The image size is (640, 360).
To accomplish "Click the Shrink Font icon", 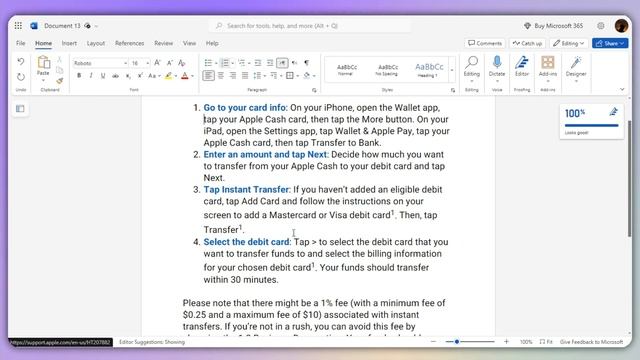I will pos(170,63).
